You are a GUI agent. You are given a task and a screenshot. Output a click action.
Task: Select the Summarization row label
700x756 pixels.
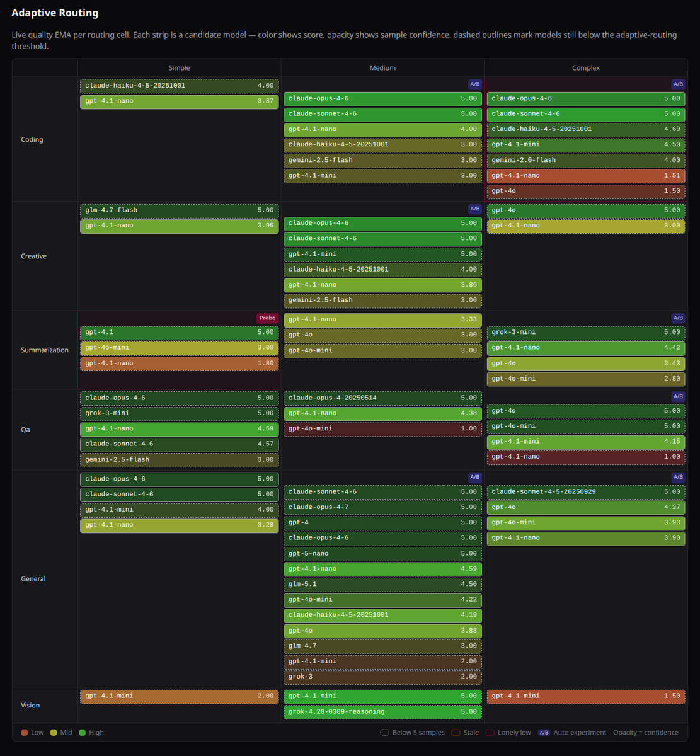(45, 350)
